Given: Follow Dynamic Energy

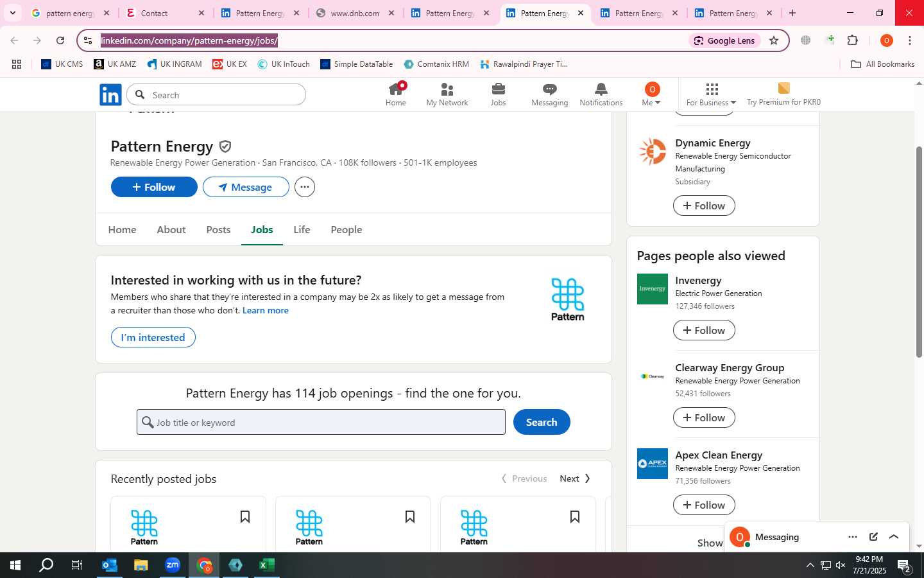Looking at the screenshot, I should click(704, 206).
